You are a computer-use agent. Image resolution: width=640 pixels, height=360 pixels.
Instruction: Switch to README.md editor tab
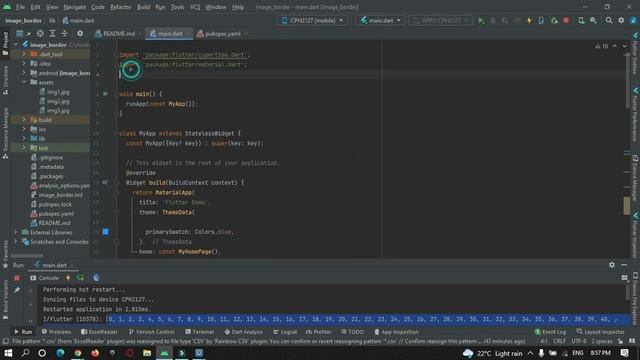(118, 33)
